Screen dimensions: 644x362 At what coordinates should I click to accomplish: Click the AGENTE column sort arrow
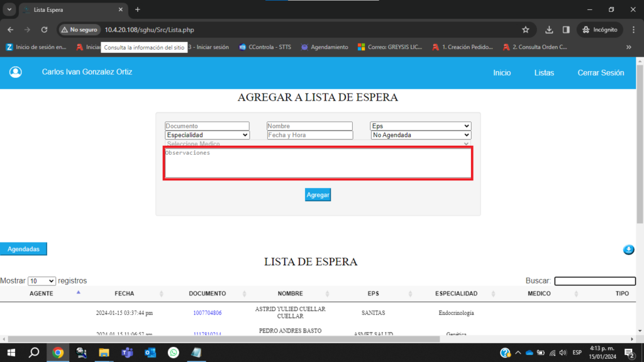(x=79, y=293)
